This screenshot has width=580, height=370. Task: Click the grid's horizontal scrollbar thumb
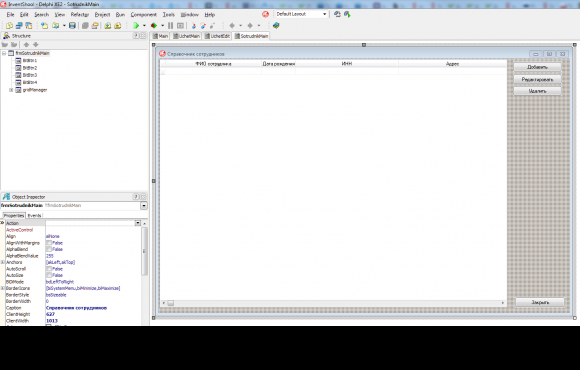click(171, 303)
